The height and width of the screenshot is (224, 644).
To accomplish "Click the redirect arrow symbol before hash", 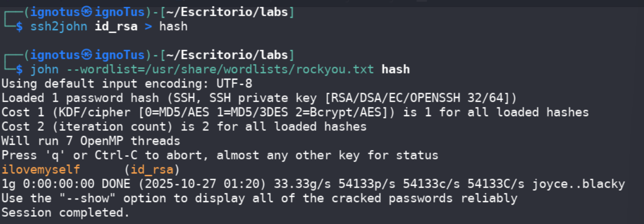I will pyautogui.click(x=148, y=26).
